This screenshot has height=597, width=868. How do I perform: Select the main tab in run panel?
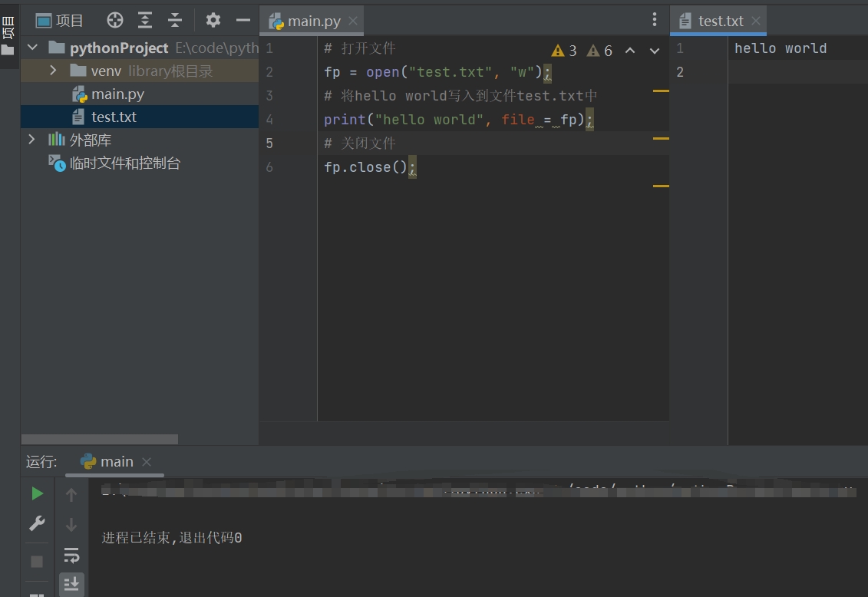pyautogui.click(x=116, y=461)
